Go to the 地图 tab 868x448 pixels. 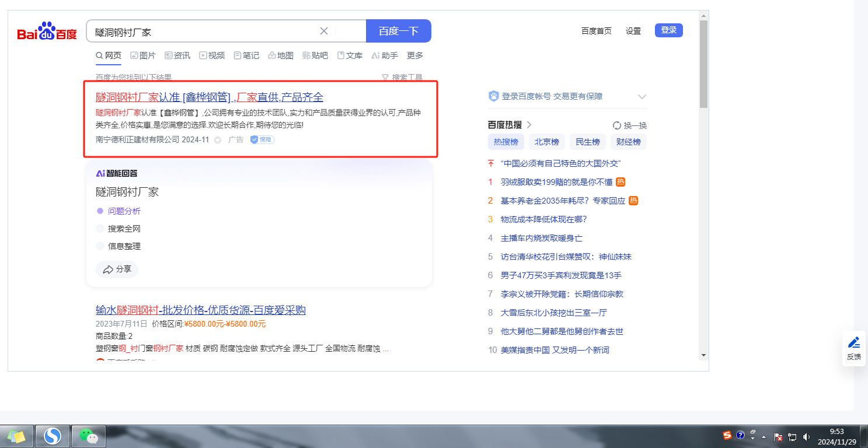(281, 55)
